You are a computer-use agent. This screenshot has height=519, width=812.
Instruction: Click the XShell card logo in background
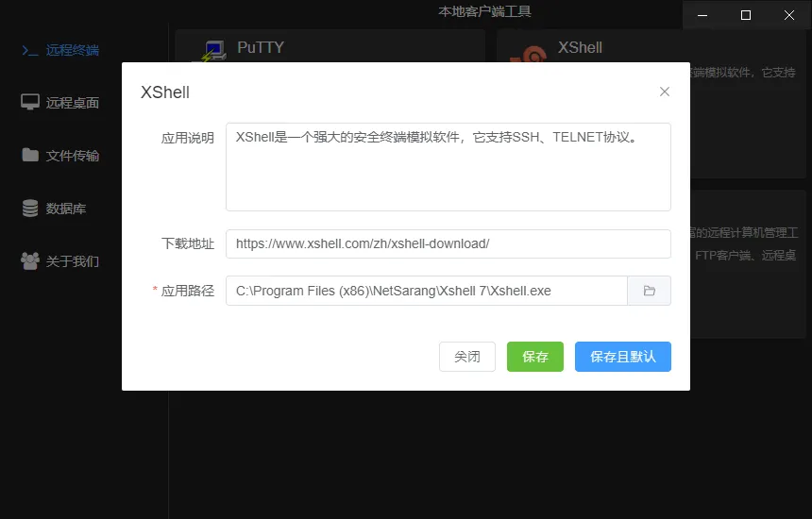click(530, 54)
